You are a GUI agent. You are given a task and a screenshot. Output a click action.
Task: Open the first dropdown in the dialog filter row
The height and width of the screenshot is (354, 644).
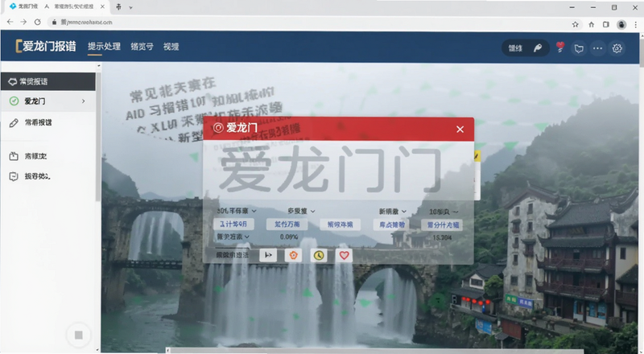pyautogui.click(x=237, y=211)
